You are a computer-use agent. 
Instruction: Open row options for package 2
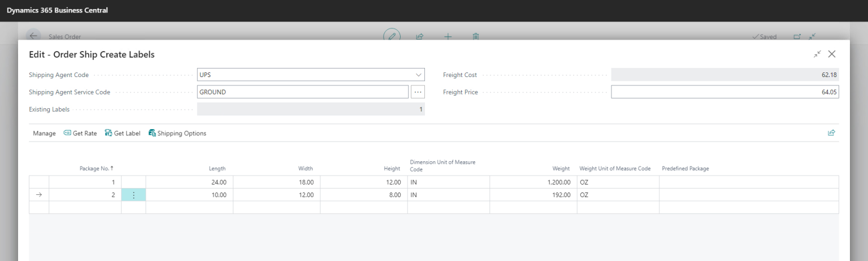133,195
